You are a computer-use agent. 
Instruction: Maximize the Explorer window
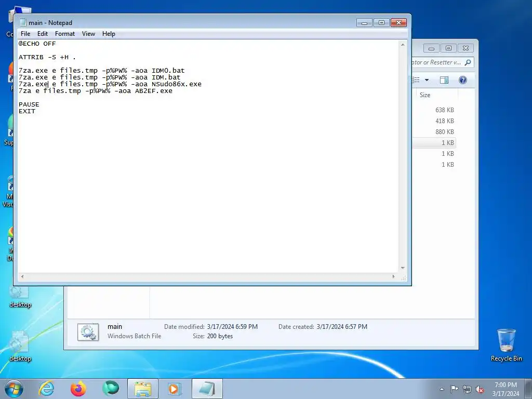[x=448, y=48]
